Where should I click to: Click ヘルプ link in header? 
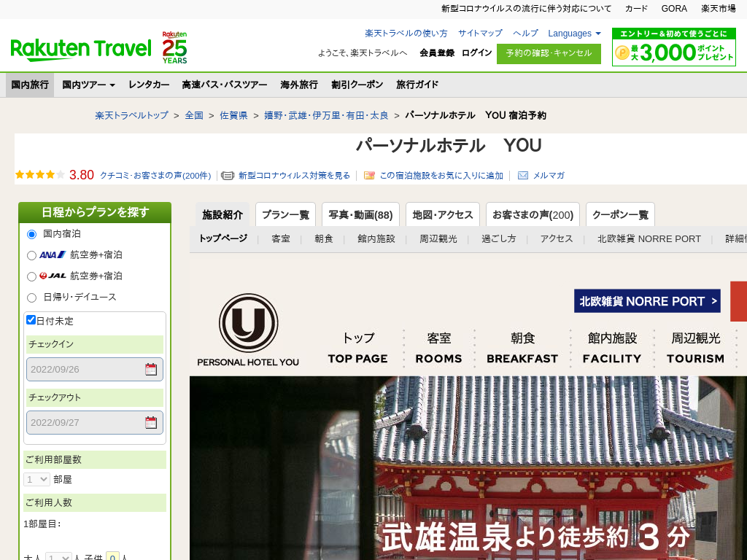(x=525, y=34)
